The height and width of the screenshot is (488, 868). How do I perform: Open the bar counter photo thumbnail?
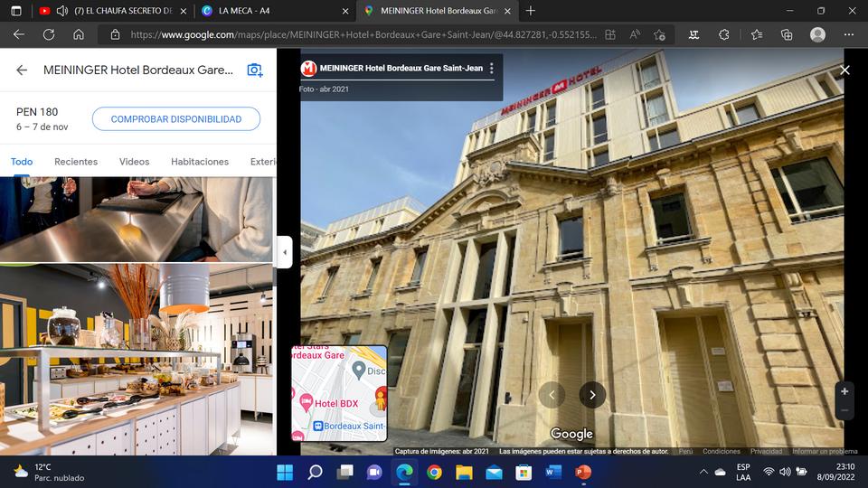click(x=137, y=219)
